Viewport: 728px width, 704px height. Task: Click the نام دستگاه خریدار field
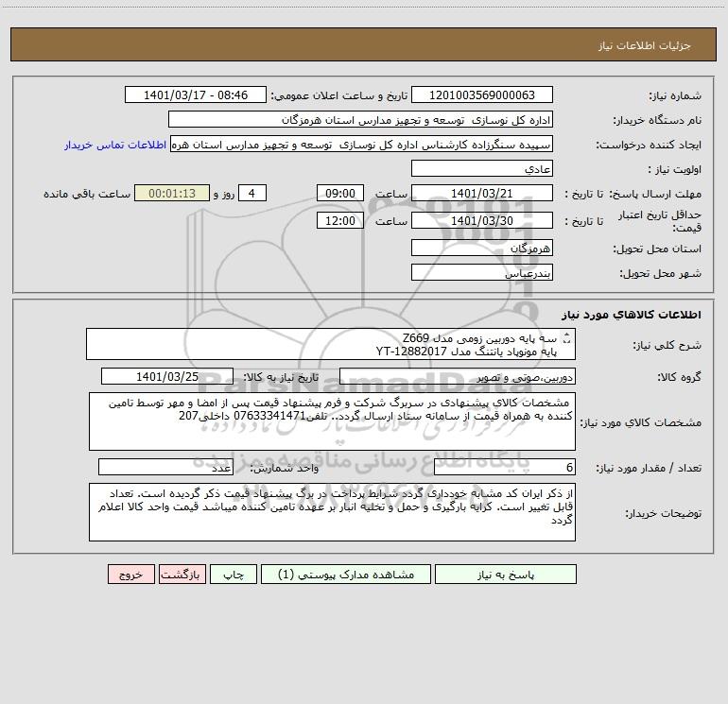360,119
